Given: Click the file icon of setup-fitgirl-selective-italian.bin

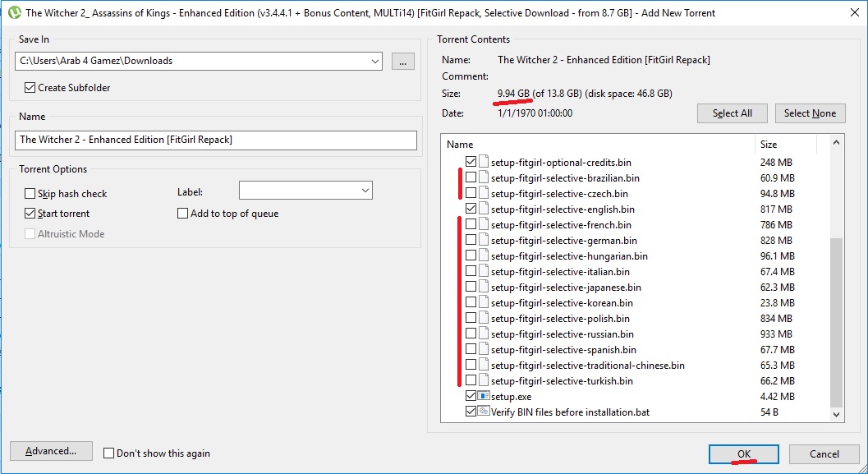Looking at the screenshot, I should 484,271.
